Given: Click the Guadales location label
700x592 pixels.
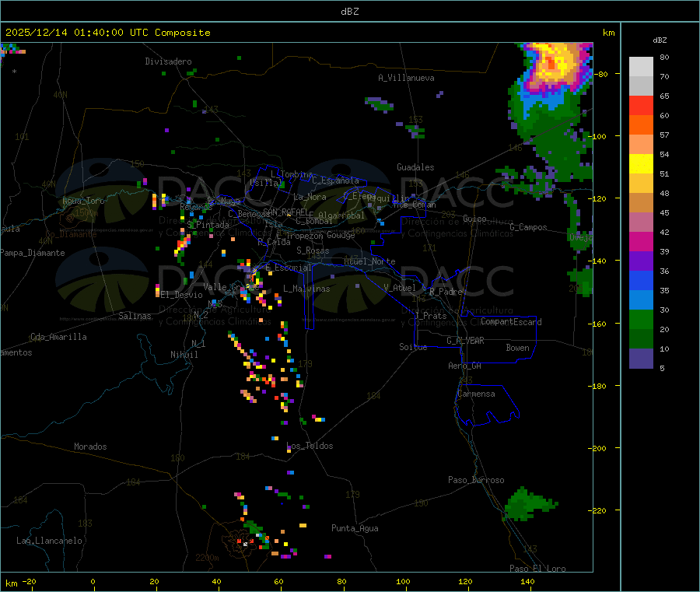Looking at the screenshot, I should 415,167.
